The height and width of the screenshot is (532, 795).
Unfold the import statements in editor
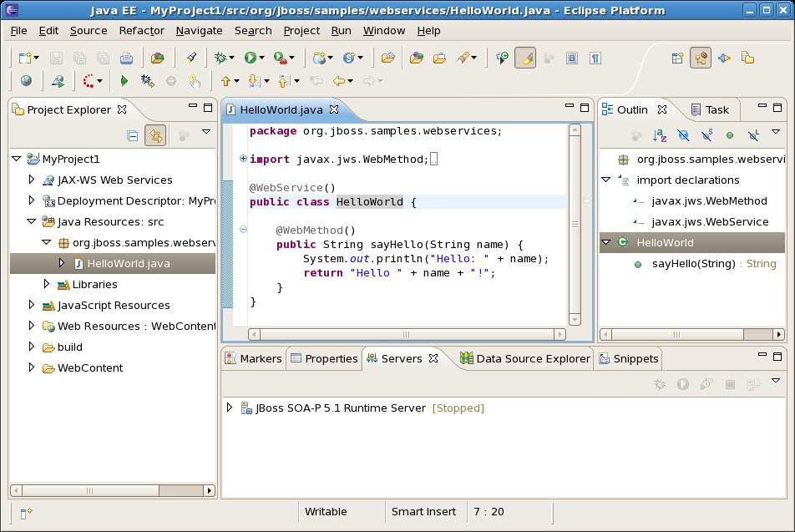pyautogui.click(x=243, y=158)
